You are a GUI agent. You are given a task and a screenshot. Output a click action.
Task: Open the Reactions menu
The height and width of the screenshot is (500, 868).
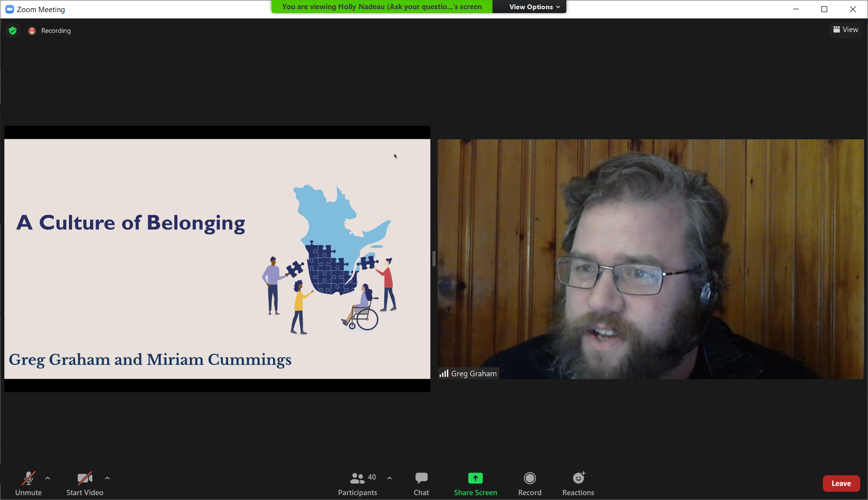(x=578, y=483)
